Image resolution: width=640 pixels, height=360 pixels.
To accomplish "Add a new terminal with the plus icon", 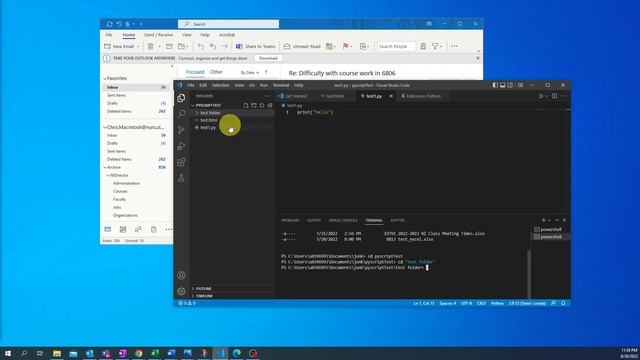I will coord(543,220).
